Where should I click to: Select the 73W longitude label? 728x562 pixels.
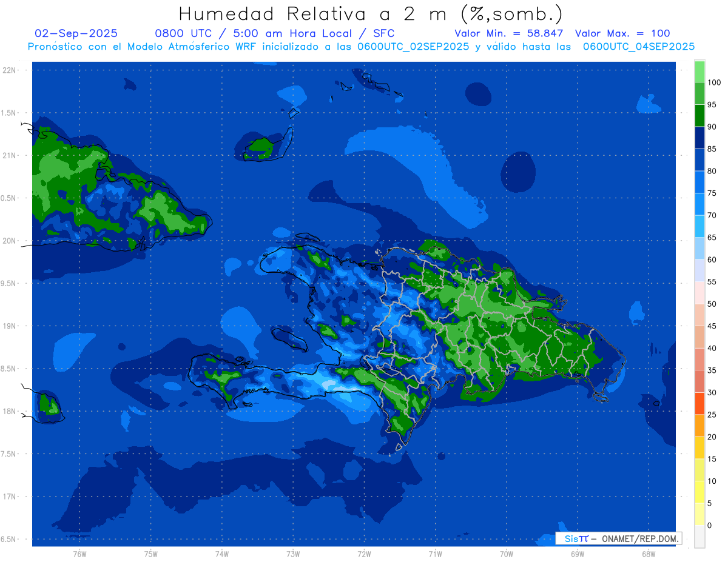[293, 554]
